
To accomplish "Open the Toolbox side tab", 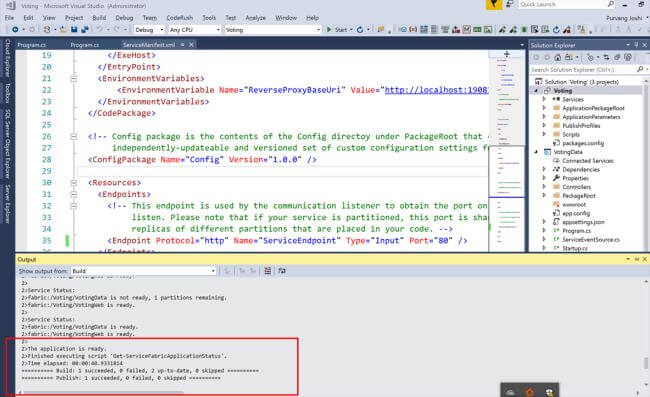I will point(7,93).
